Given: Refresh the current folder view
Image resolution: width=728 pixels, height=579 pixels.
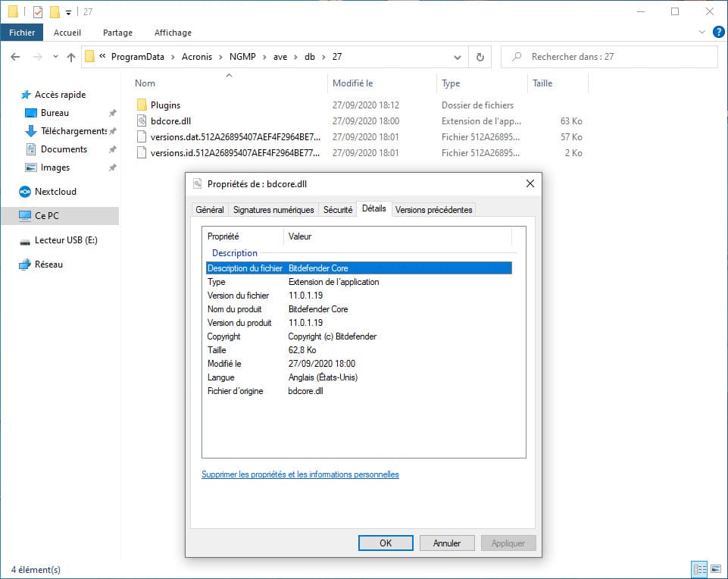Looking at the screenshot, I should 480,57.
